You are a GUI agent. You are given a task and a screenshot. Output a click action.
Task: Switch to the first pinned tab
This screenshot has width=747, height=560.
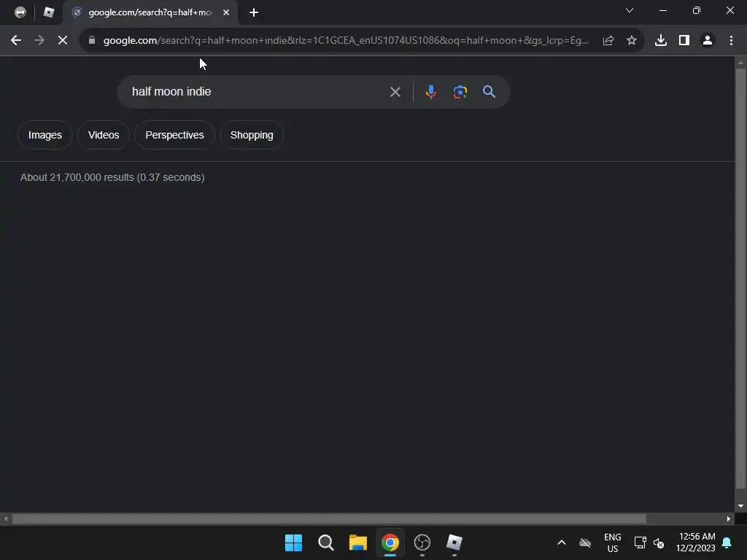click(x=20, y=12)
